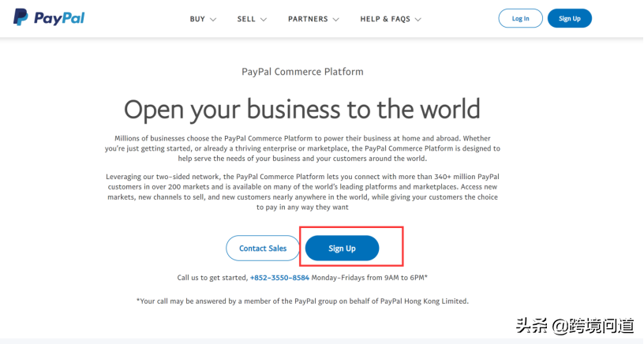Click the Contact Sales button
This screenshot has width=644, height=344.
coord(263,249)
